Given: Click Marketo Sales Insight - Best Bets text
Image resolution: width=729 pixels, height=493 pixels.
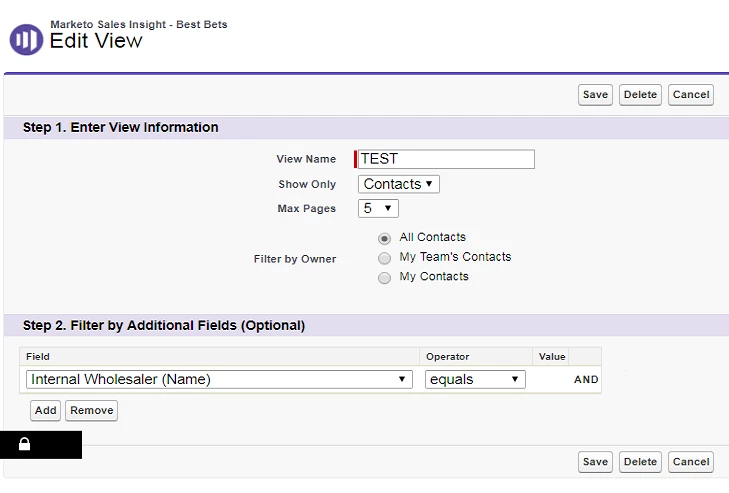Looking at the screenshot, I should 139,24.
